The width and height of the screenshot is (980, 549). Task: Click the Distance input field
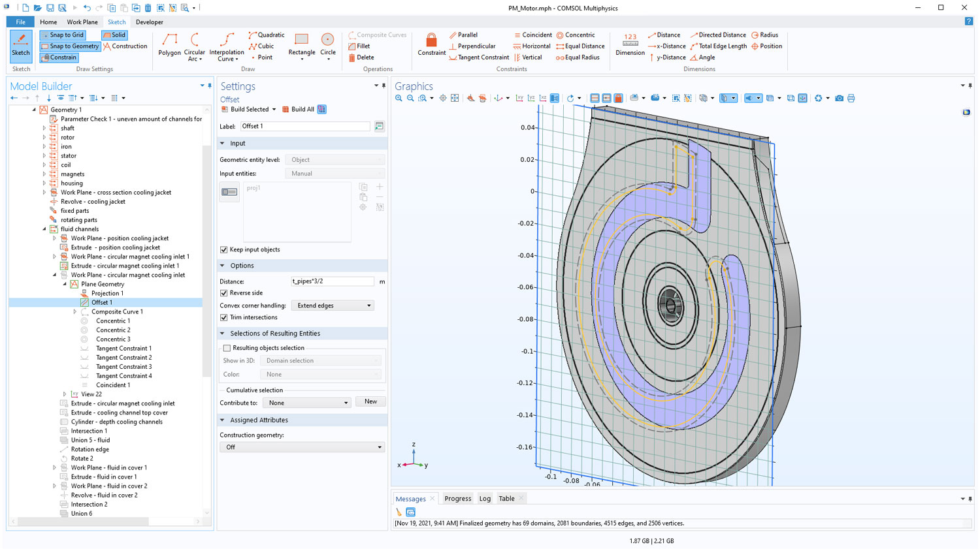(x=332, y=281)
